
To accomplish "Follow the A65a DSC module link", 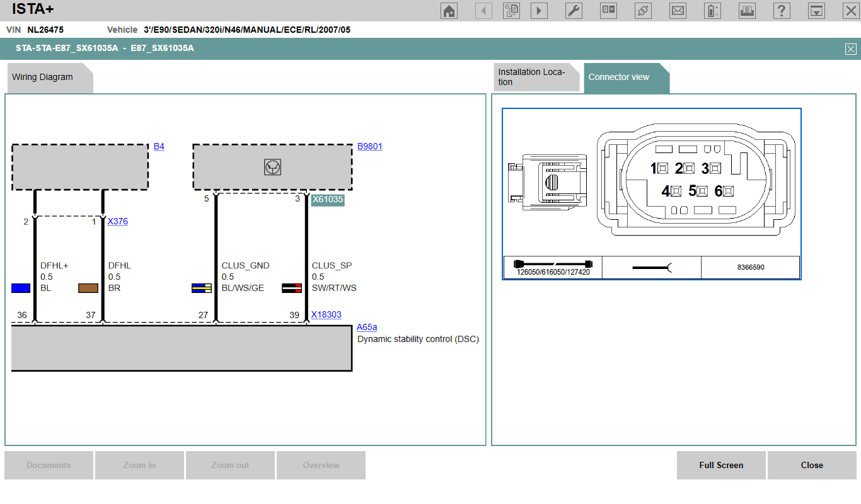I will tap(366, 327).
